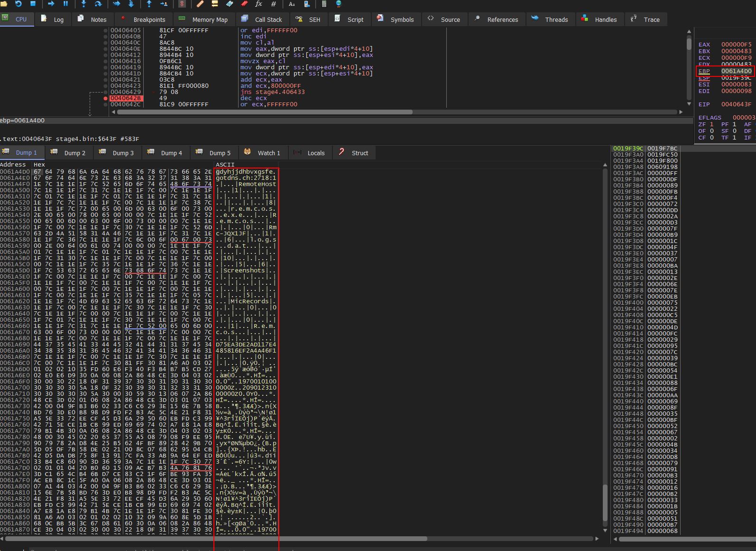
Task: Open the functions fx icon
Action: [x=258, y=3]
